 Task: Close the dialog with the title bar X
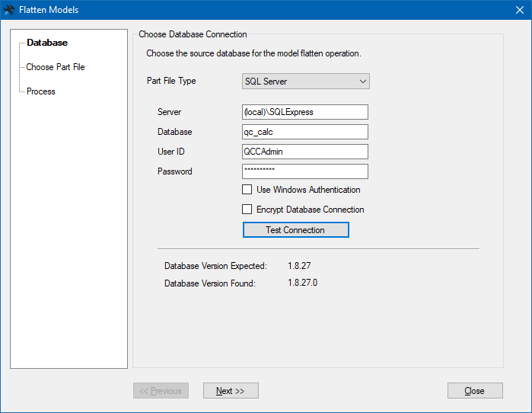pos(519,10)
